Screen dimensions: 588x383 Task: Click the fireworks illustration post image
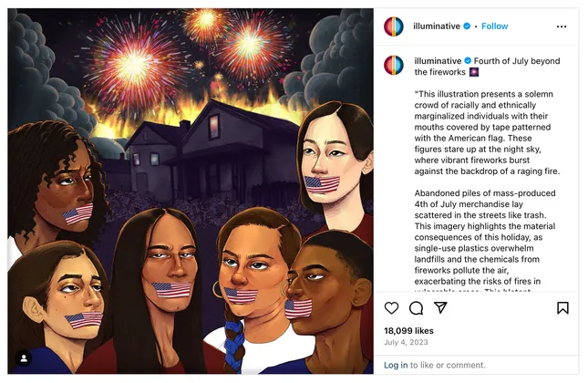(191, 191)
